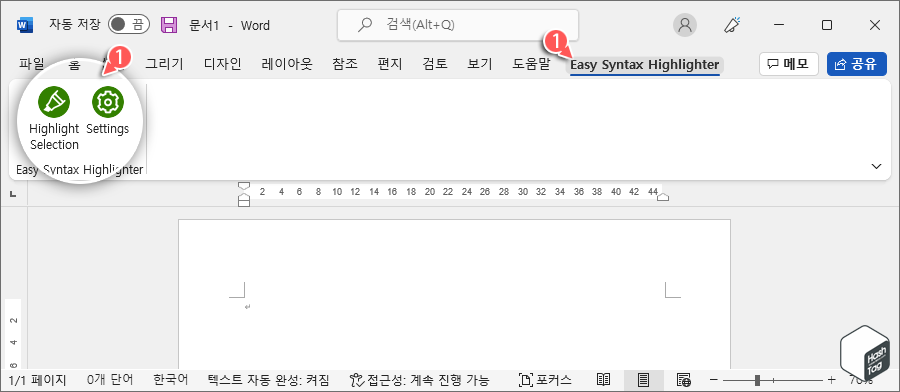This screenshot has width=900, height=392.
Task: Open Easy Syntax Highlighter Settings
Action: tap(108, 111)
